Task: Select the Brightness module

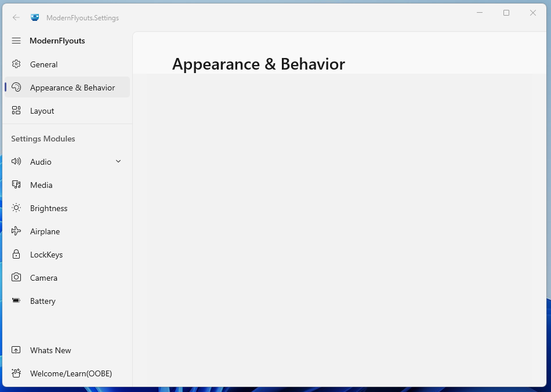Action: point(67,208)
